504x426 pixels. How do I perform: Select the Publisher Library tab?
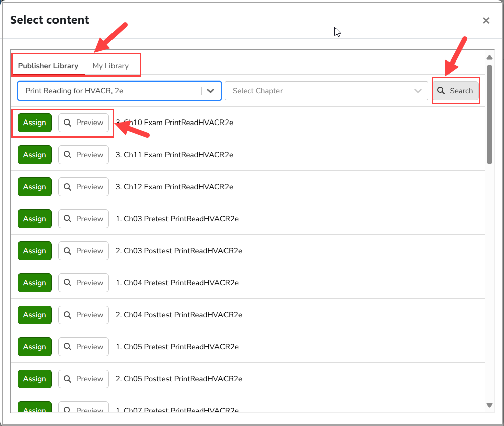48,66
